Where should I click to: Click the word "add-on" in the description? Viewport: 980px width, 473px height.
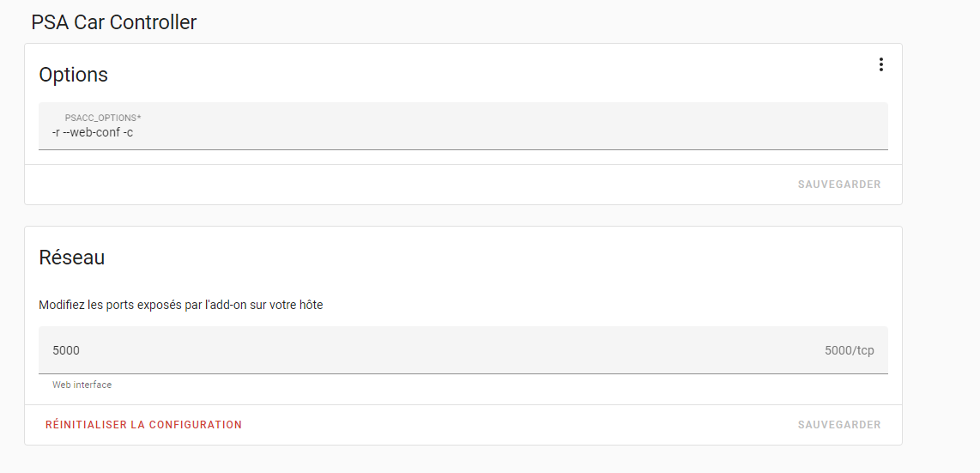click(x=225, y=305)
